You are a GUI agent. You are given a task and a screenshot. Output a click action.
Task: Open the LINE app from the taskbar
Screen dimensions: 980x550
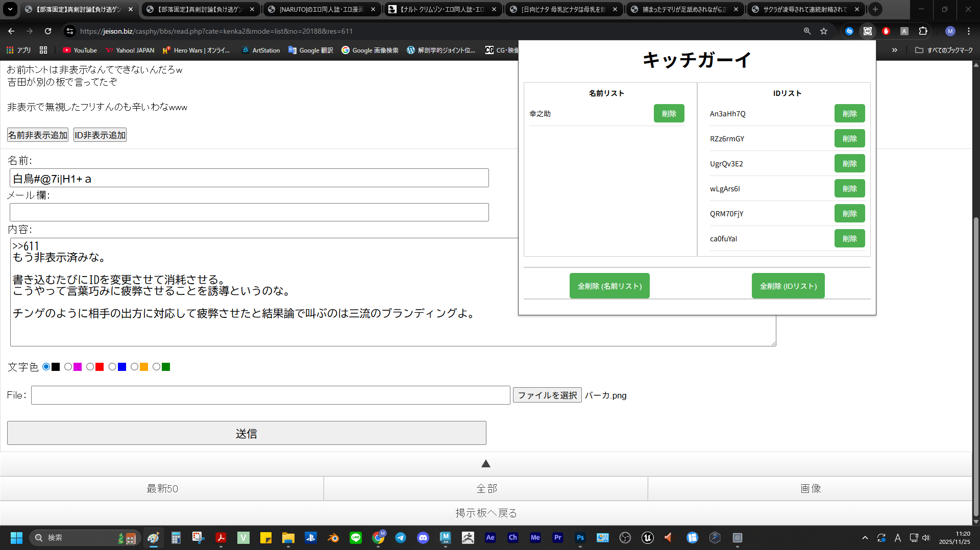[356, 538]
